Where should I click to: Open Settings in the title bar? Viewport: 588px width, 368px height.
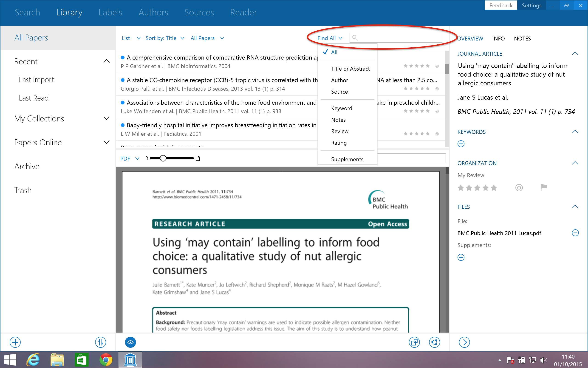(531, 5)
